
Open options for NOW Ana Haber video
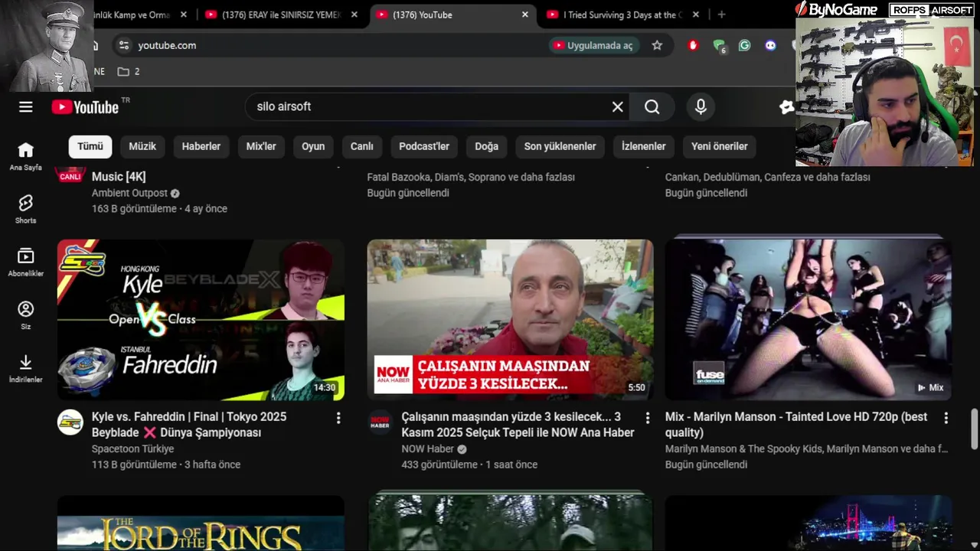coord(648,418)
